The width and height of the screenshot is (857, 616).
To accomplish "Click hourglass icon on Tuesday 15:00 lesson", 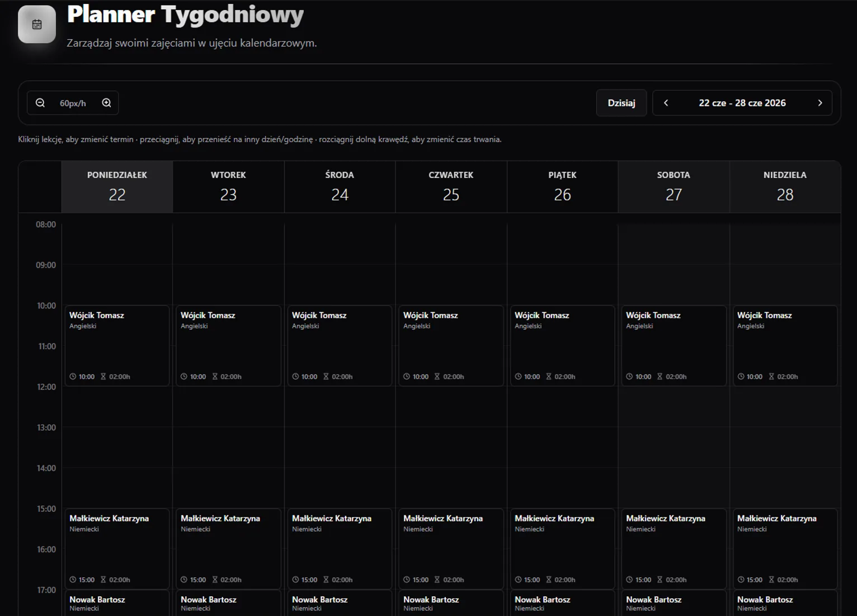I will click(214, 580).
